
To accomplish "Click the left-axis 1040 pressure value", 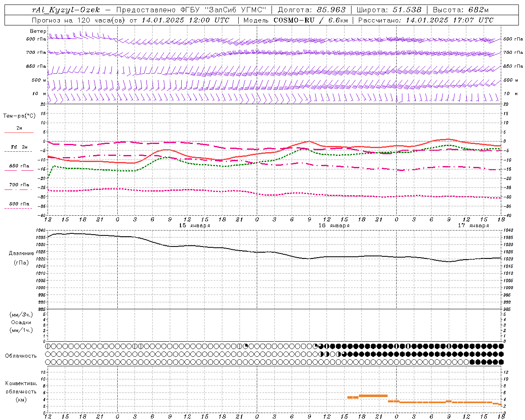I will click(x=40, y=231).
